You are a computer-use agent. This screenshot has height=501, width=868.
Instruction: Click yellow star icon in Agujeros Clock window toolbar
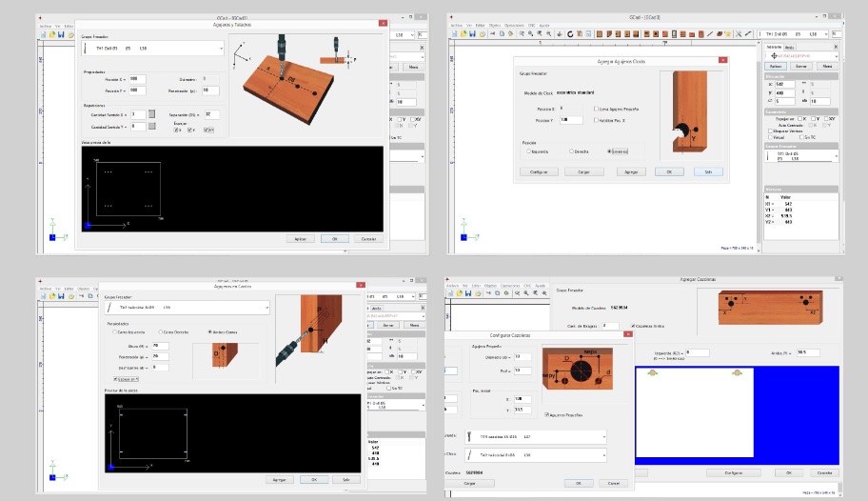tap(727, 34)
